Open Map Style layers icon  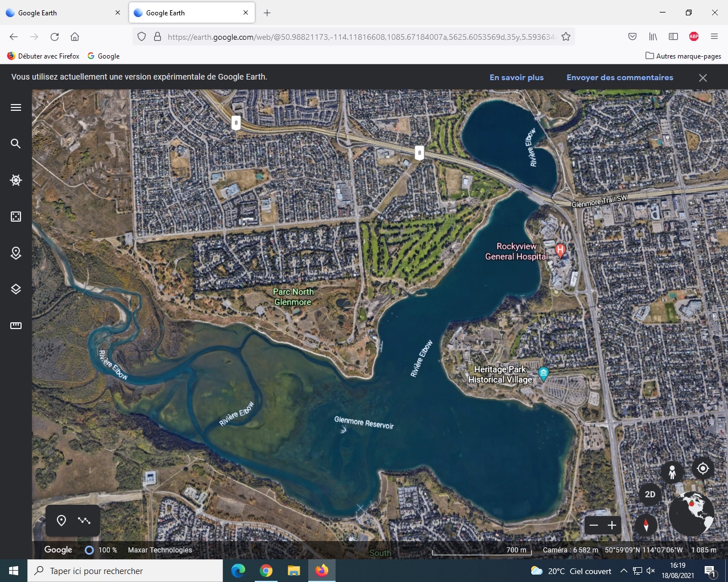[16, 289]
